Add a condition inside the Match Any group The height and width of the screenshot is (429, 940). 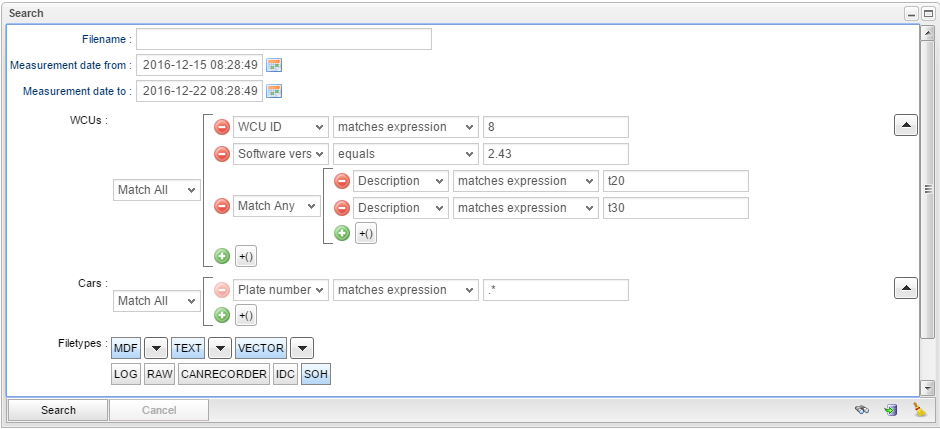tap(342, 233)
